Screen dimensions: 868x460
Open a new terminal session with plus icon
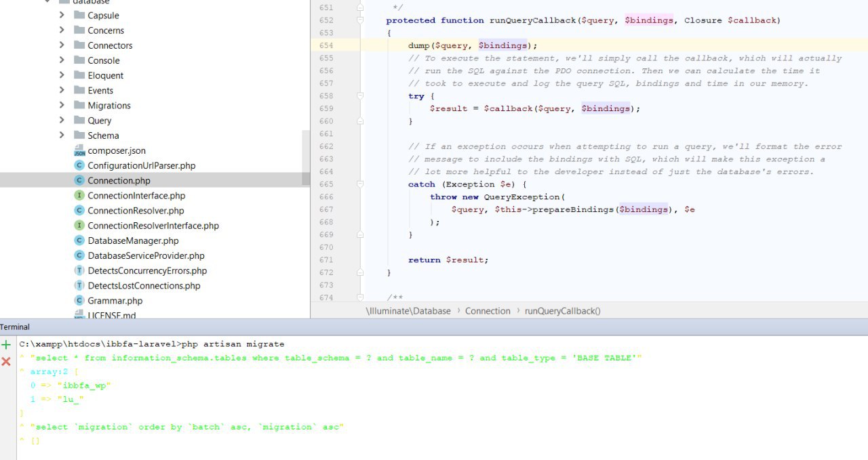click(x=6, y=345)
